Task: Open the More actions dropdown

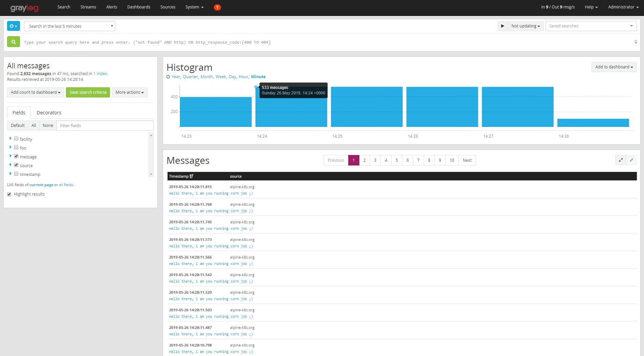Action: (130, 92)
